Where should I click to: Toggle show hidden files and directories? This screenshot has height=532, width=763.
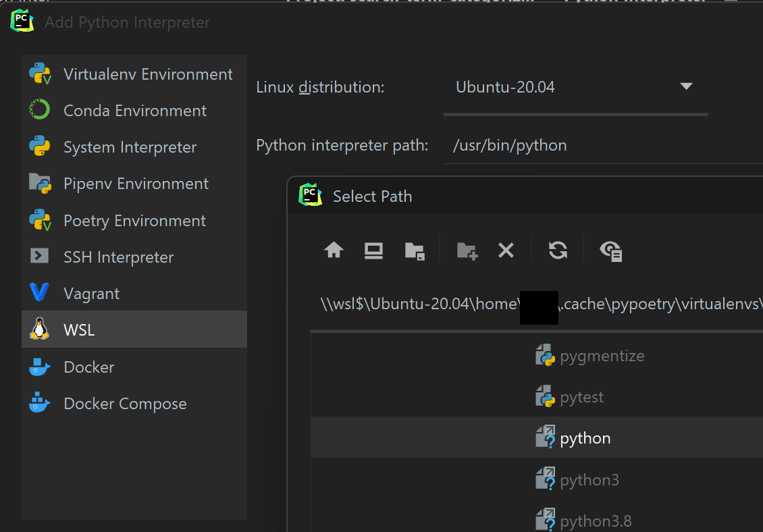coord(610,251)
